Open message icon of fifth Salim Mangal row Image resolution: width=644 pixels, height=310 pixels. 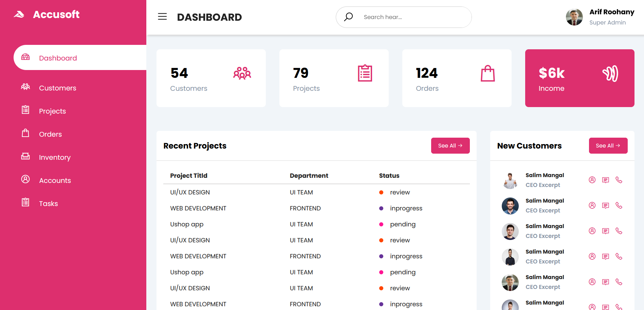pyautogui.click(x=606, y=282)
